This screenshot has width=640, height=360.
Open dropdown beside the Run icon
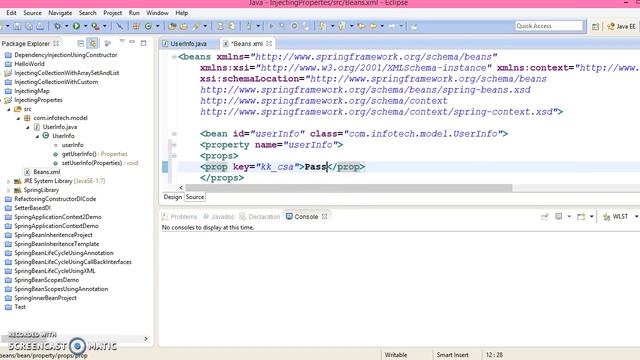click(x=85, y=26)
